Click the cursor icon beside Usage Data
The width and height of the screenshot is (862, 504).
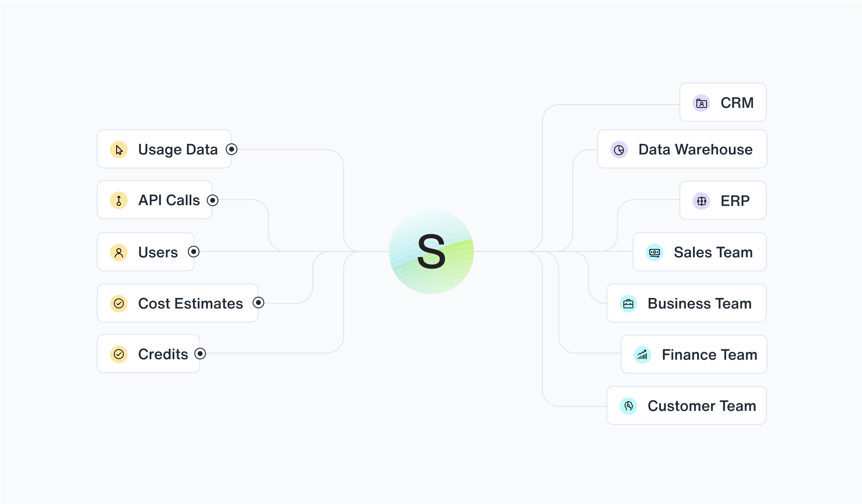(x=119, y=150)
